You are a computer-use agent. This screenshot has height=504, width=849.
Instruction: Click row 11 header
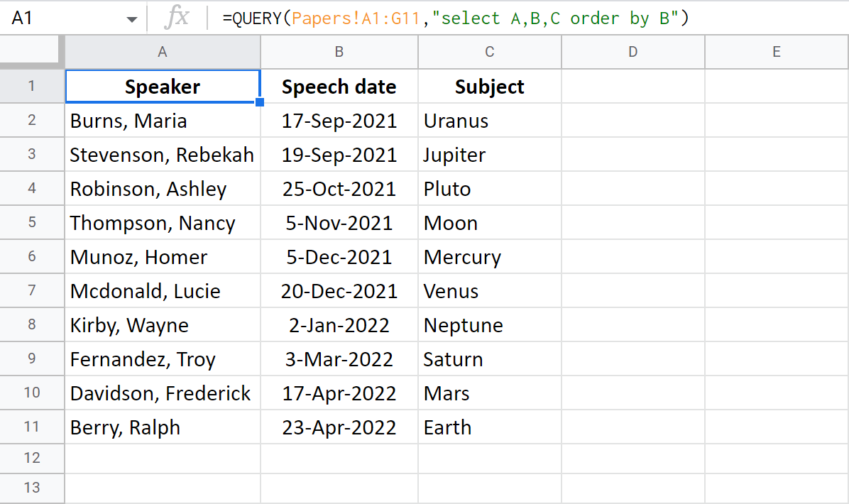32,427
